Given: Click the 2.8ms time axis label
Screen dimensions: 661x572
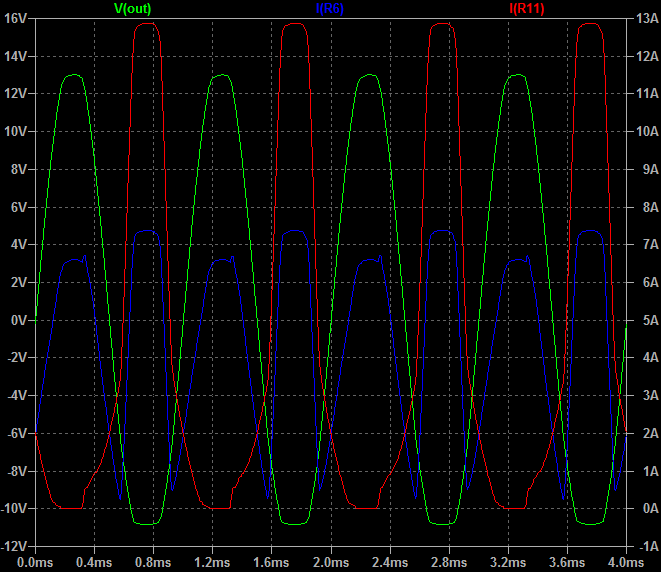Looking at the screenshot, I should click(x=449, y=562).
